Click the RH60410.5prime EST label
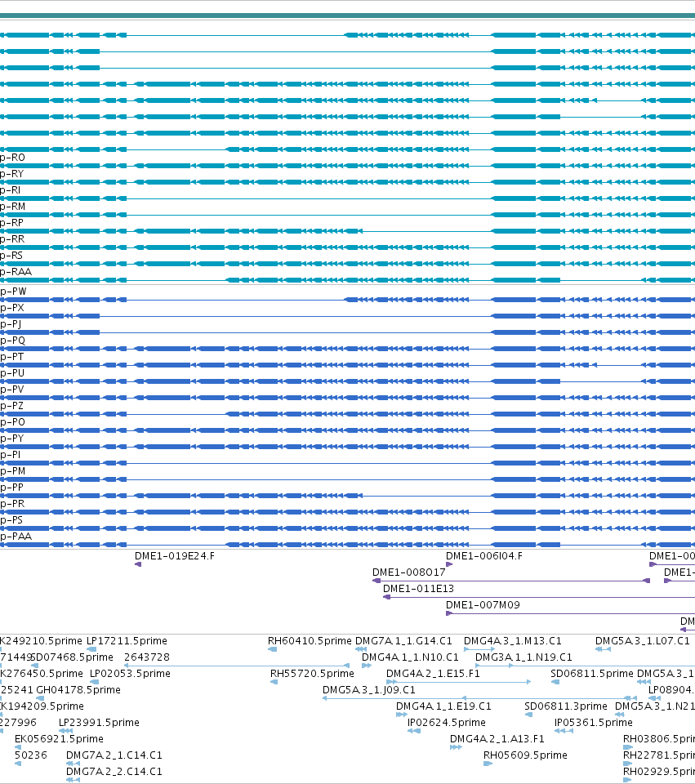Image resolution: width=695 pixels, height=784 pixels. pyautogui.click(x=310, y=641)
